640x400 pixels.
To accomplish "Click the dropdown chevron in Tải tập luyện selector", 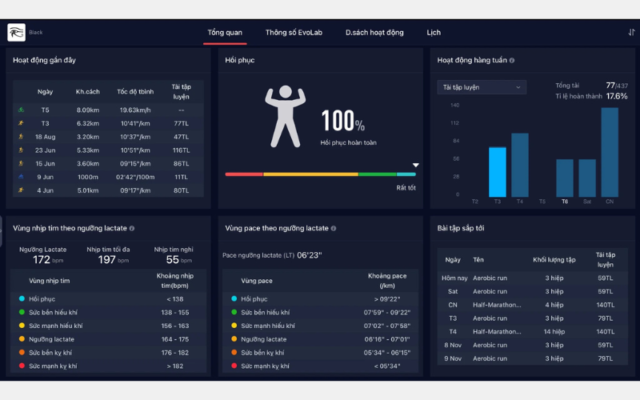I will (518, 87).
